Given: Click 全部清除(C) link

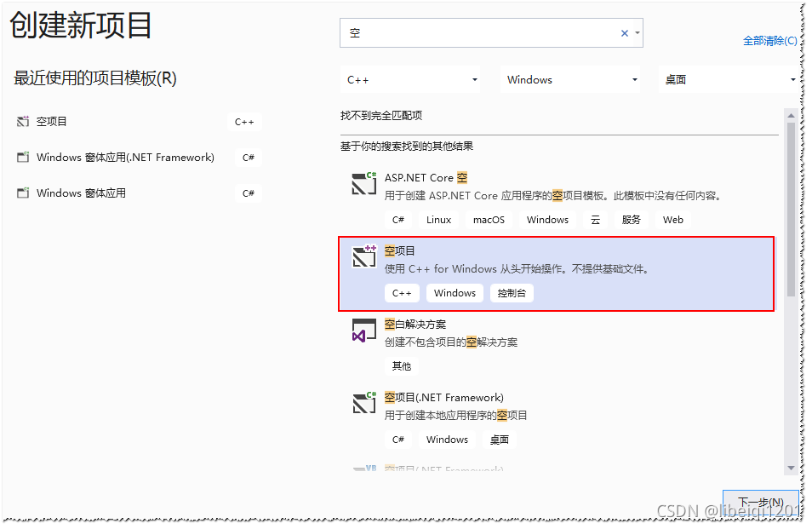Looking at the screenshot, I should (x=769, y=41).
